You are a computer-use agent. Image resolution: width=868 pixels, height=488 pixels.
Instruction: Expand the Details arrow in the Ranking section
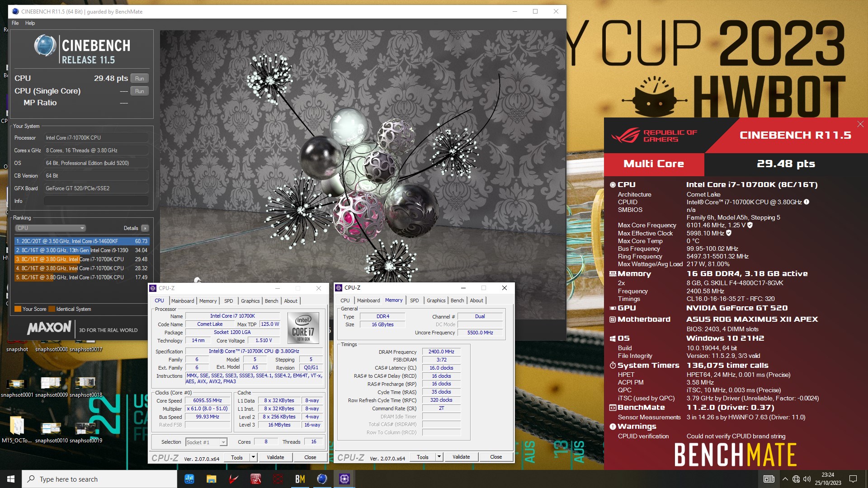pos(145,228)
